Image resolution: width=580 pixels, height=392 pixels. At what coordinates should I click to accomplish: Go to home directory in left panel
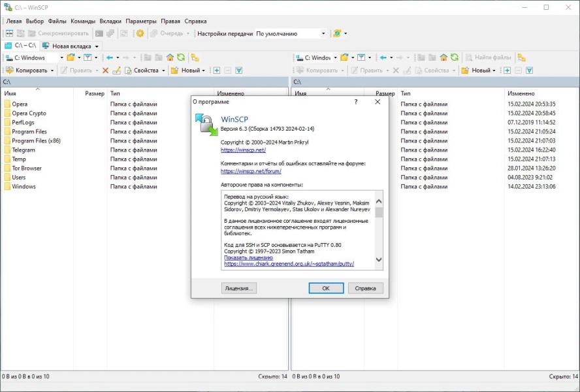(170, 57)
